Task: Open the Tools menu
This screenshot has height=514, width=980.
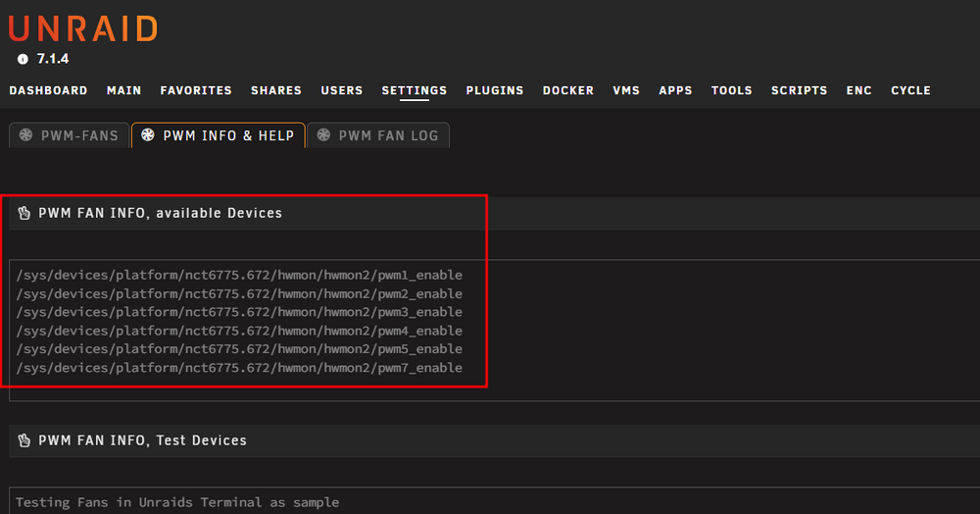Action: tap(732, 90)
